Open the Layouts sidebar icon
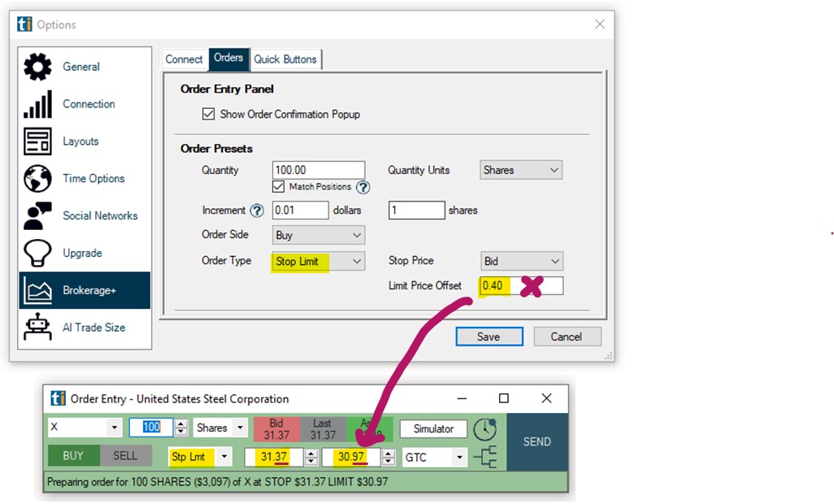The width and height of the screenshot is (834, 504). (x=37, y=141)
